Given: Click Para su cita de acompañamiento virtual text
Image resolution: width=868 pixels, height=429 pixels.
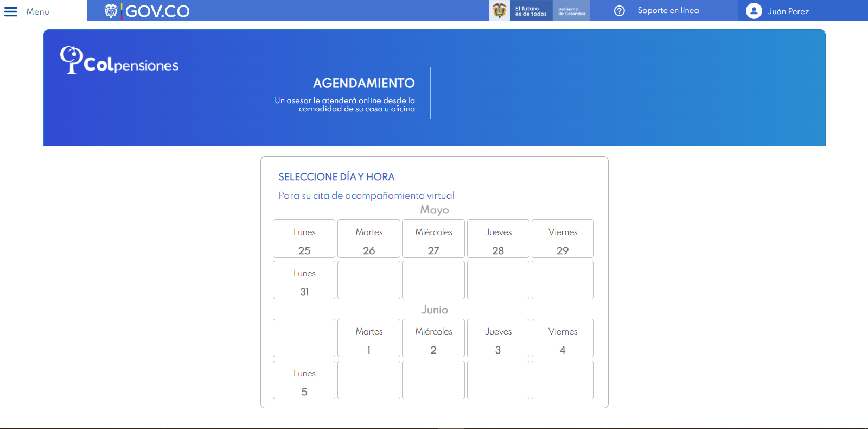Looking at the screenshot, I should [366, 195].
